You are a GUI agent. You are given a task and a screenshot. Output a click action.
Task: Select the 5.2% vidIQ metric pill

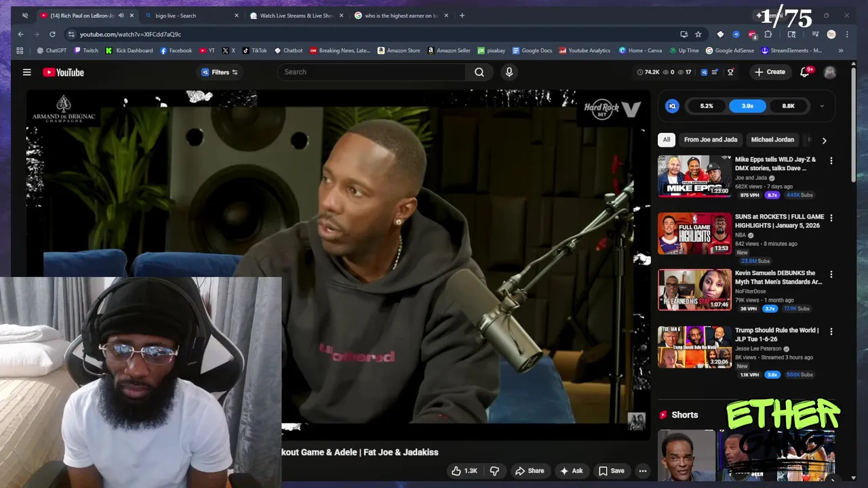[707, 106]
